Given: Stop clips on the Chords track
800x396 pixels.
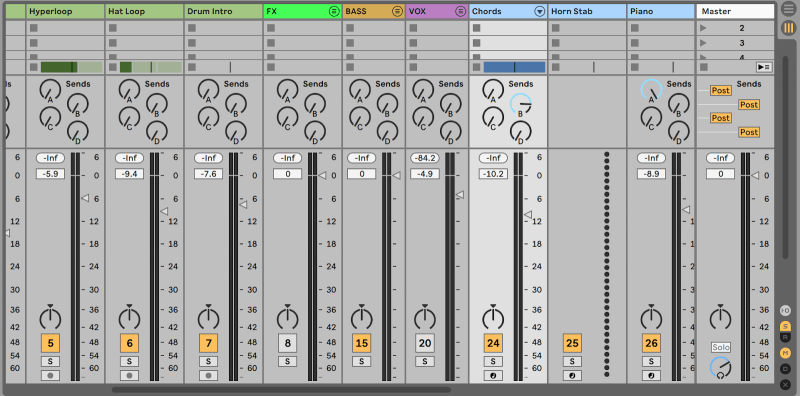Looking at the screenshot, I should coord(477,67).
